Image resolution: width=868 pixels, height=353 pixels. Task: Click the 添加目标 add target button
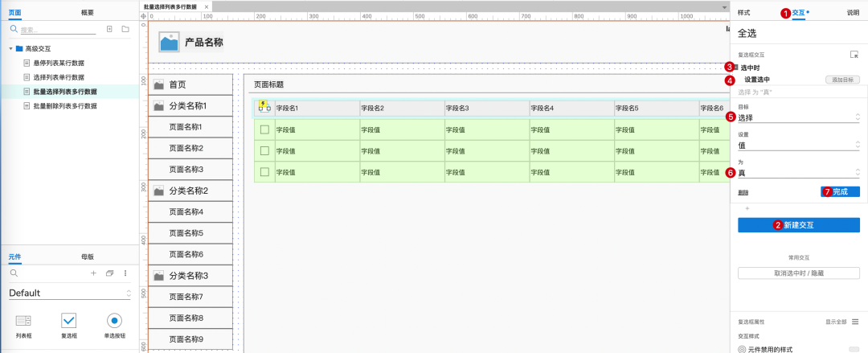point(842,80)
